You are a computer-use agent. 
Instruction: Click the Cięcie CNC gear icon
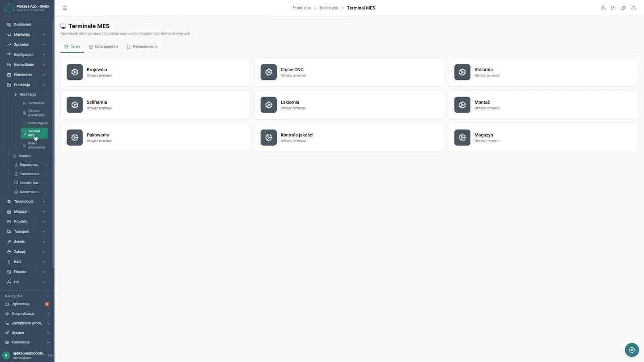pyautogui.click(x=268, y=72)
